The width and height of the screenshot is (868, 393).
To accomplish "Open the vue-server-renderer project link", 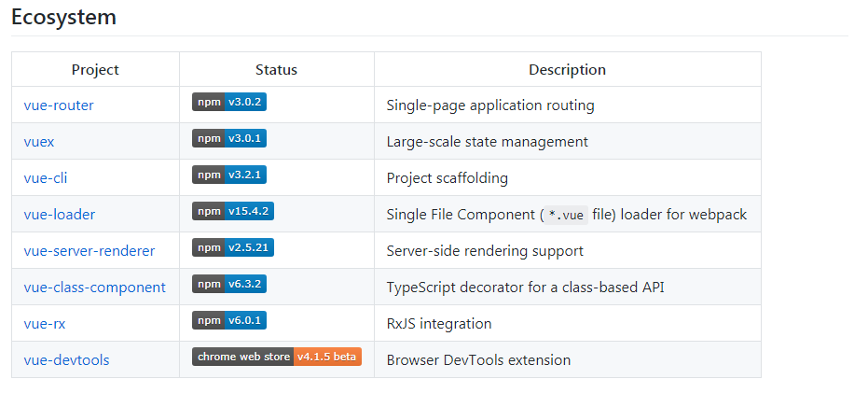I will pos(90,250).
